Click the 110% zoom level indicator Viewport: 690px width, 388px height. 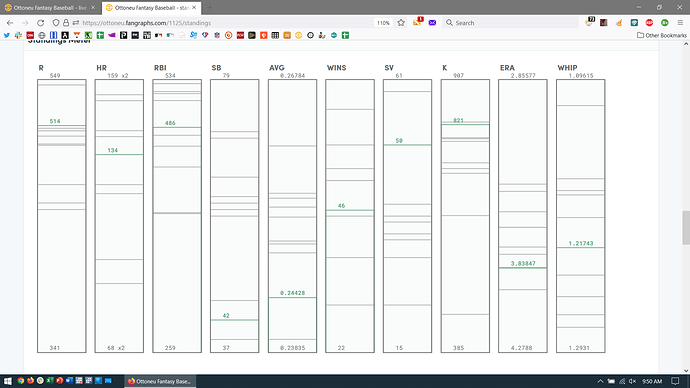click(x=383, y=23)
